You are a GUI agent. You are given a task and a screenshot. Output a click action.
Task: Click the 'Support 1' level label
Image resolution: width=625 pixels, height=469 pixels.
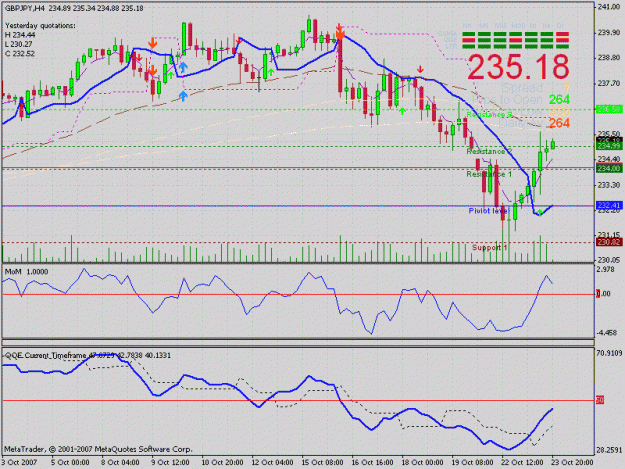[x=489, y=247]
